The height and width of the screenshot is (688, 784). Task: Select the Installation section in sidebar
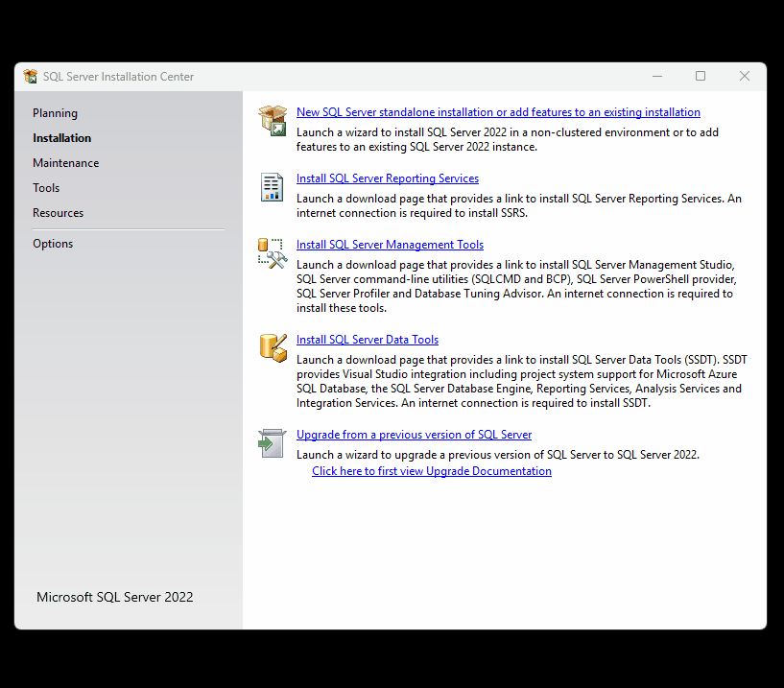tap(61, 138)
